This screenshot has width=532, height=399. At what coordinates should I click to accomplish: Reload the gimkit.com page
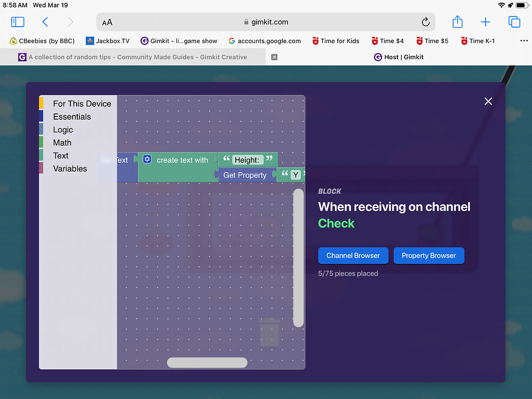click(x=425, y=22)
